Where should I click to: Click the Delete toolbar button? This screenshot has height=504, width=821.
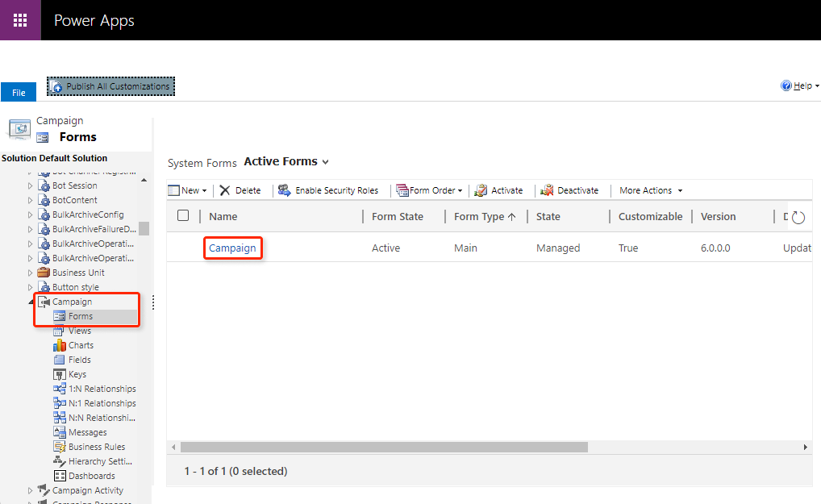pos(240,190)
